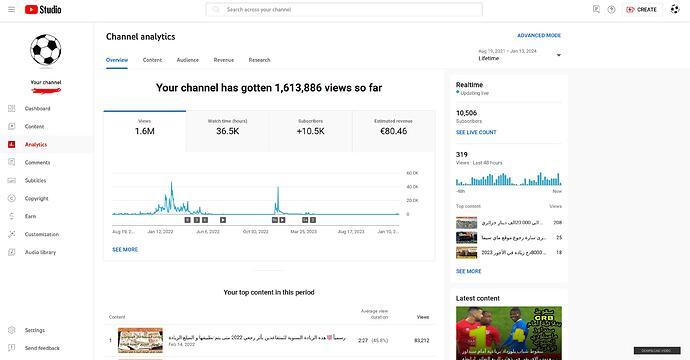Click the first video marker on chart timeline
The width and height of the screenshot is (690, 360).
click(187, 220)
